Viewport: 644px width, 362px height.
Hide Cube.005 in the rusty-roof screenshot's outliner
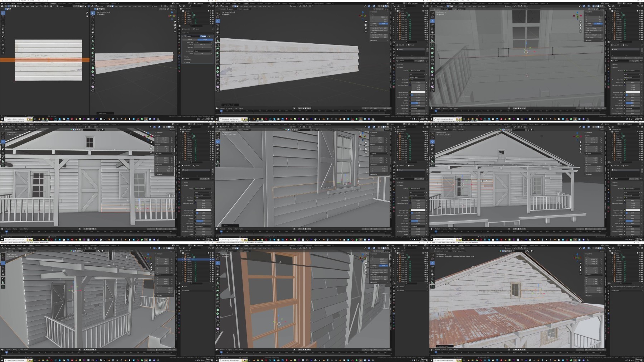pyautogui.click(x=640, y=270)
